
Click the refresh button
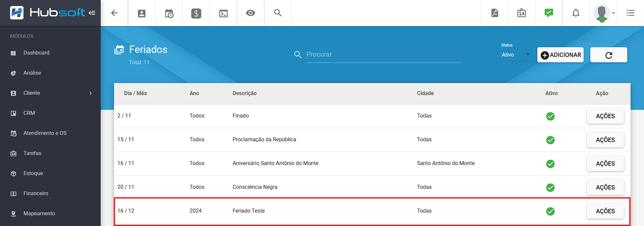(x=609, y=55)
